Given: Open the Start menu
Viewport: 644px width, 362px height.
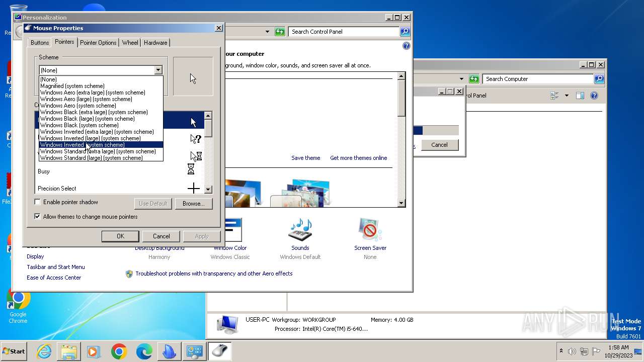Looking at the screenshot, I should tap(14, 351).
